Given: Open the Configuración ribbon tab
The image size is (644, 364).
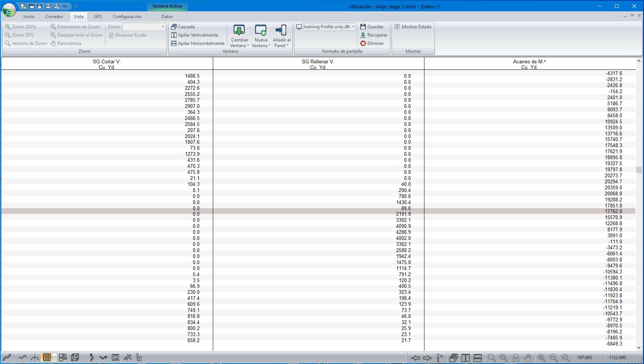Looking at the screenshot, I should pos(127,17).
